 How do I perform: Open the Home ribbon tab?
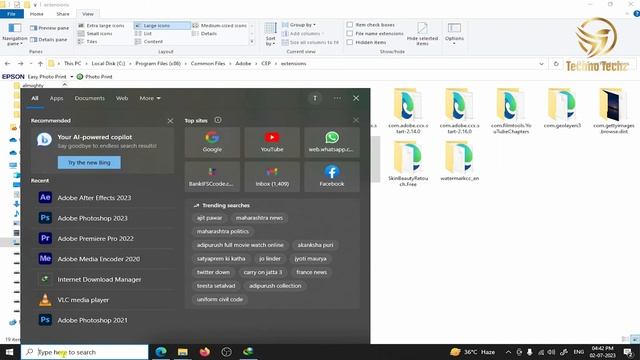pos(36,14)
